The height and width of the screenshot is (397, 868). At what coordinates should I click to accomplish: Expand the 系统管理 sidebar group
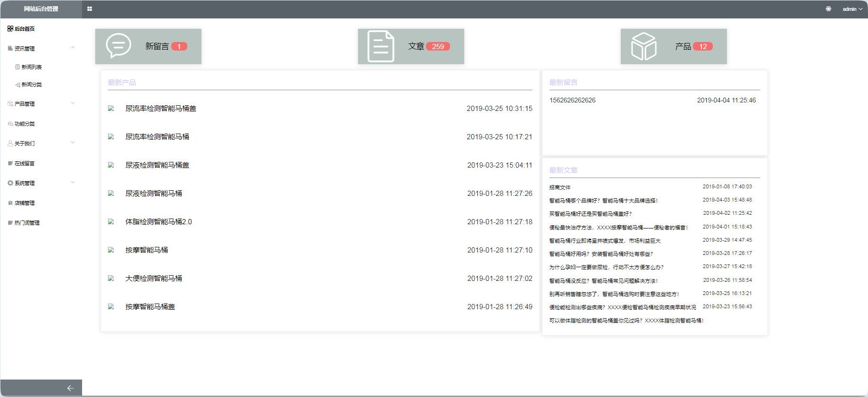point(73,183)
